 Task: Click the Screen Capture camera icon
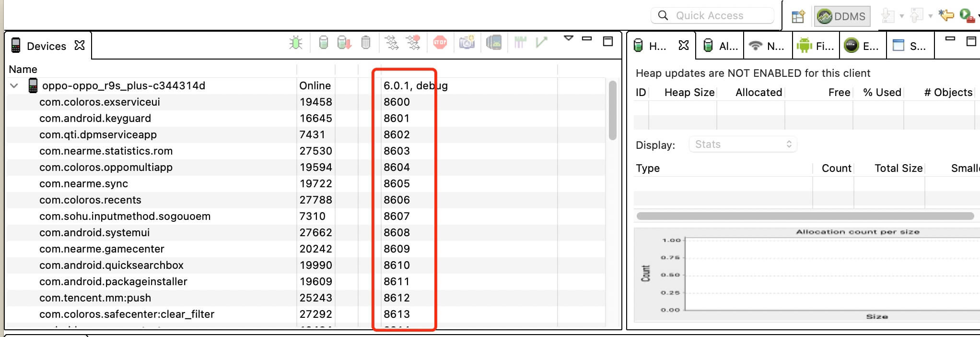(x=467, y=43)
